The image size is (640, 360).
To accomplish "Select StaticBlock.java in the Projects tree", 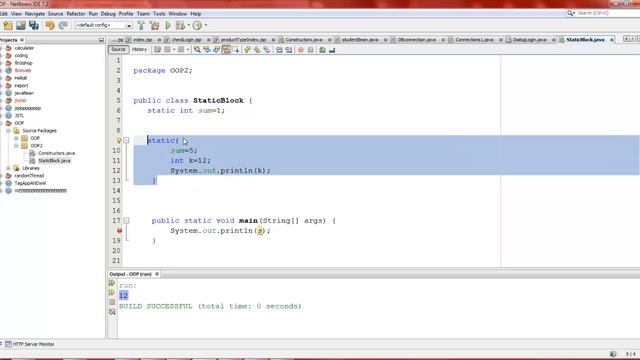I will (54, 161).
